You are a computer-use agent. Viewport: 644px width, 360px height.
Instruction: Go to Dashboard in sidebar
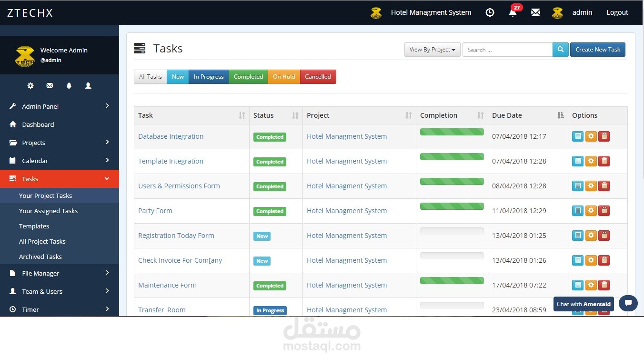[60, 124]
